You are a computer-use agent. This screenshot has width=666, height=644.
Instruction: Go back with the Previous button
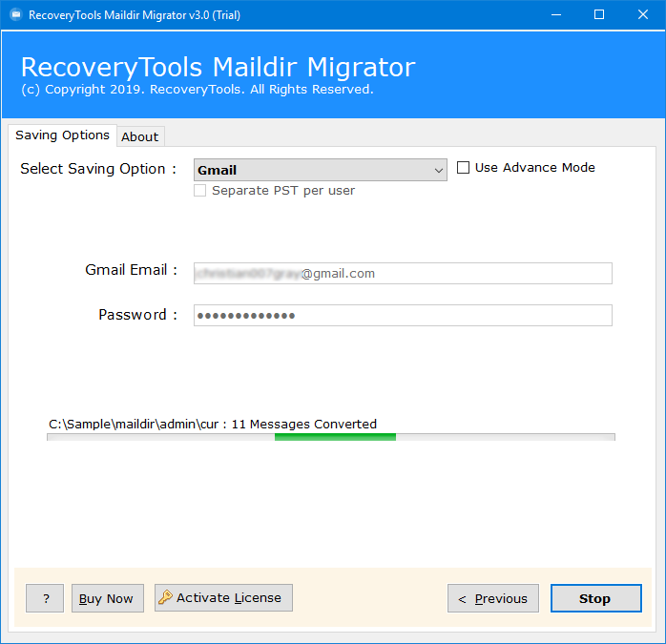(x=493, y=598)
